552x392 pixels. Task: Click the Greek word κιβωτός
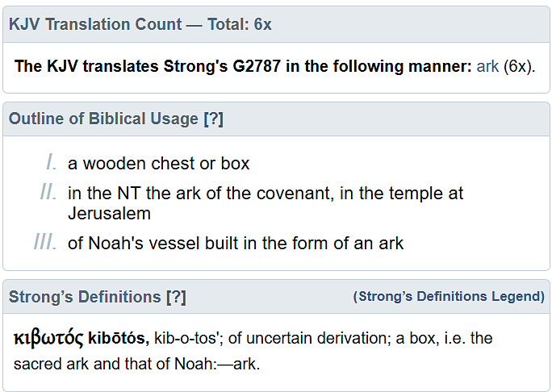[48, 339]
